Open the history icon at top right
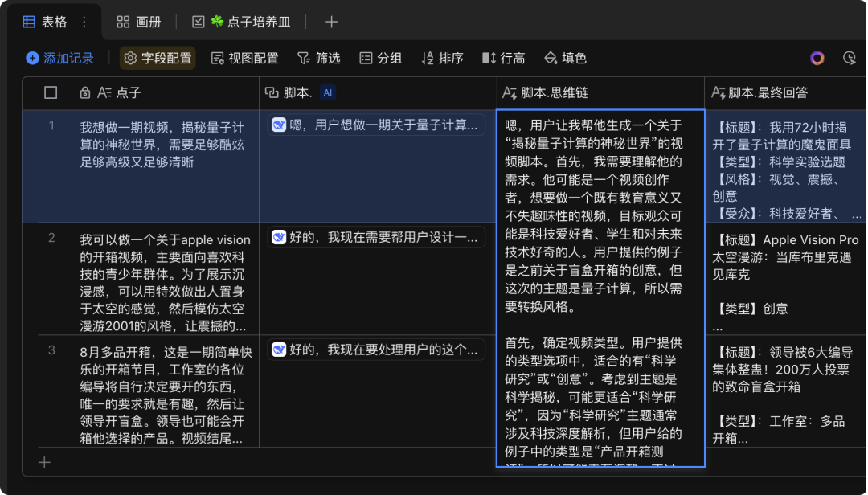 coord(849,59)
